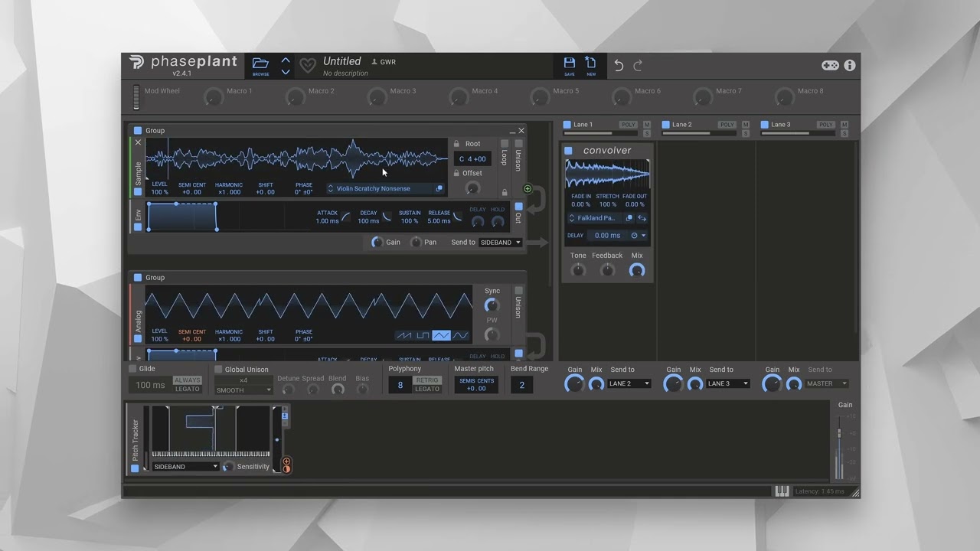
Task: Enable the Loop toggle
Action: pos(505,143)
